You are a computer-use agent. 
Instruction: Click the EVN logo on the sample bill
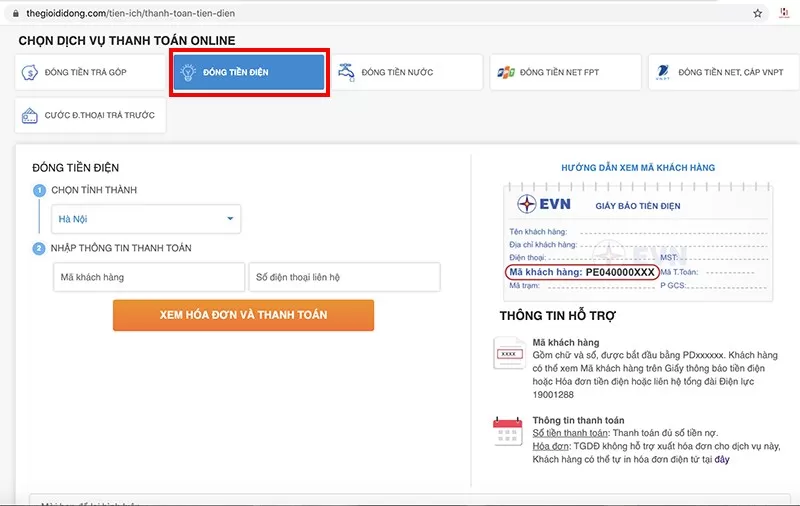tap(540, 204)
